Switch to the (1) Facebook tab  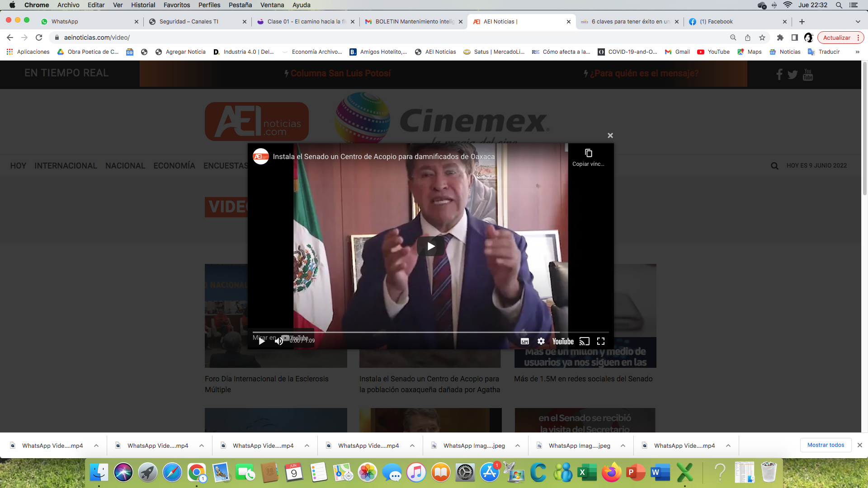pyautogui.click(x=738, y=22)
